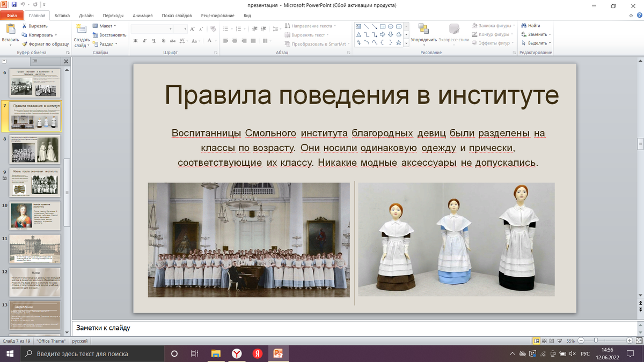The width and height of the screenshot is (644, 362).
Task: Pick the rectangle shape from shapes gallery
Action: (383, 26)
